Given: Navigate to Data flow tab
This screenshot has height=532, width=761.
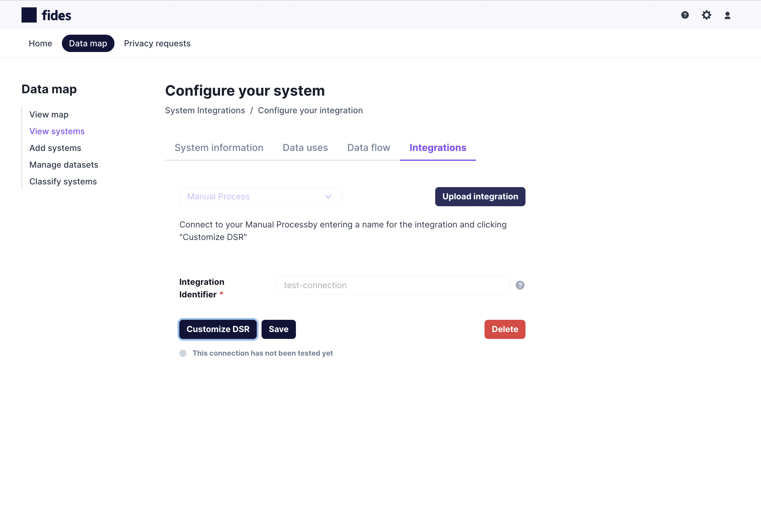Looking at the screenshot, I should (x=368, y=147).
